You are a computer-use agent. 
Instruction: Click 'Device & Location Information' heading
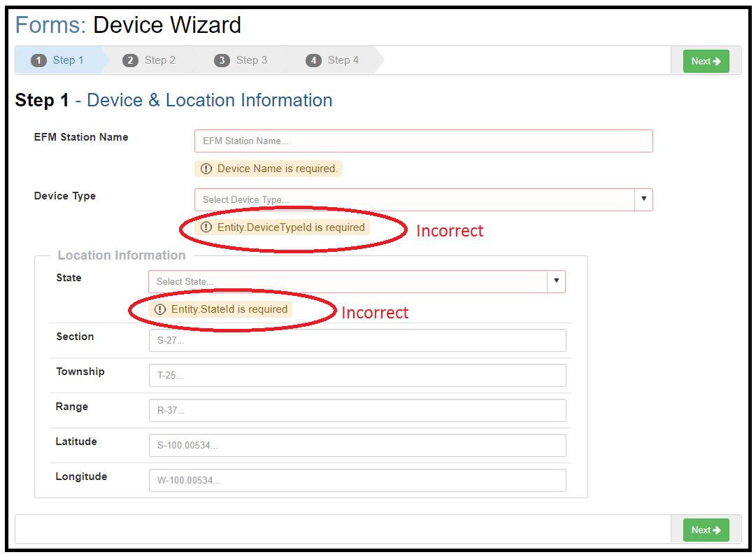(210, 100)
